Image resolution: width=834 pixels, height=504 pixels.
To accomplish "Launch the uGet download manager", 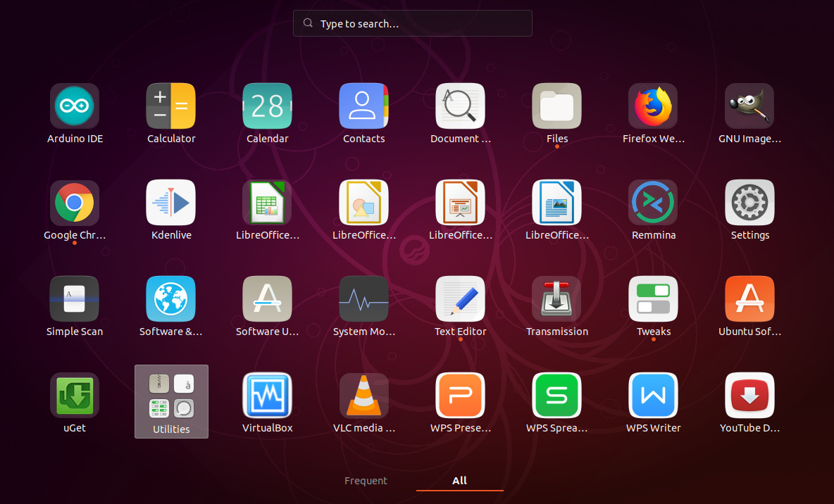I will point(75,396).
